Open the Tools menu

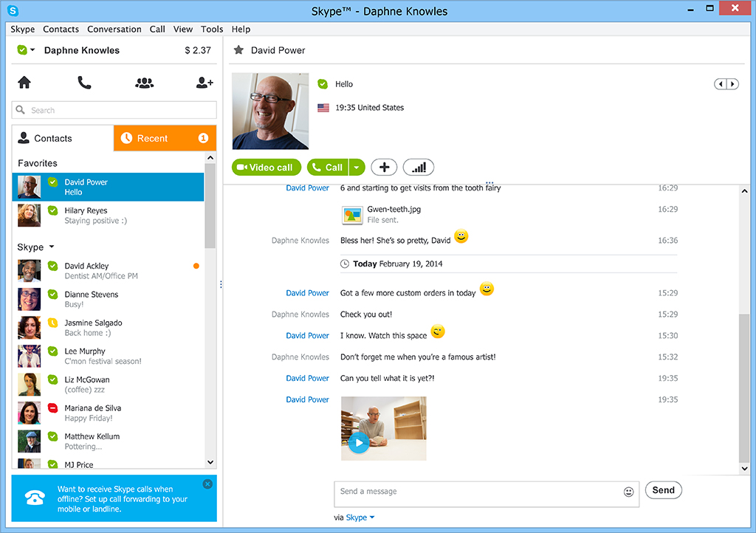[x=212, y=29]
